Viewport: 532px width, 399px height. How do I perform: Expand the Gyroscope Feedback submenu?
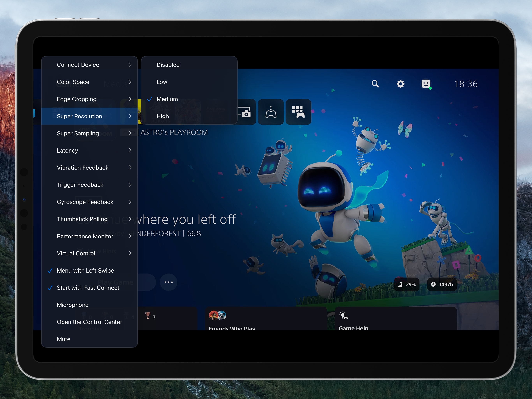click(x=89, y=202)
